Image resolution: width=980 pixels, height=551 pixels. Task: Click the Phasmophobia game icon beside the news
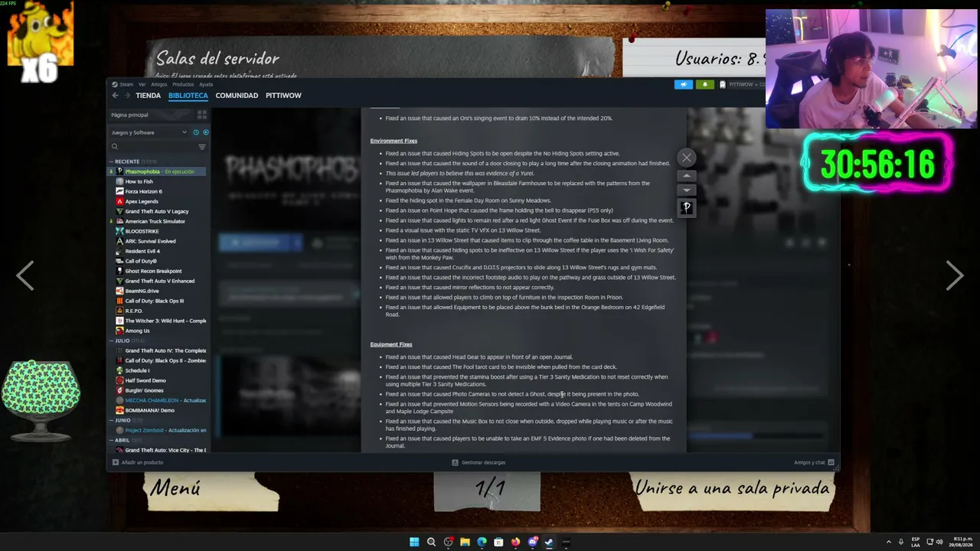tap(686, 207)
